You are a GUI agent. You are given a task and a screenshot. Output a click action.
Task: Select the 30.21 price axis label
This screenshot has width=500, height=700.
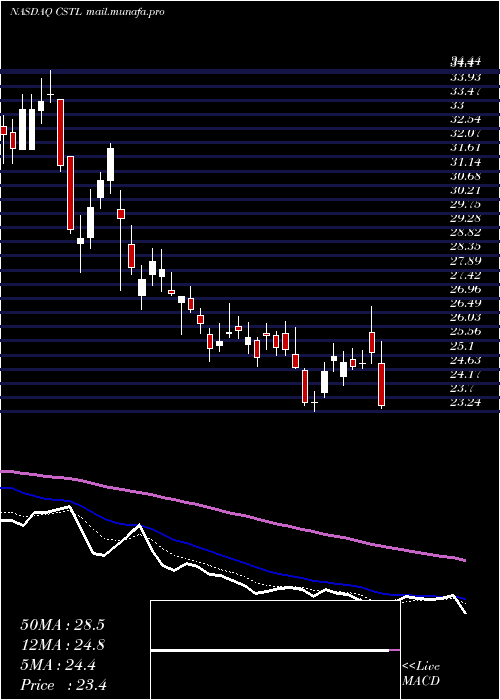(x=465, y=190)
